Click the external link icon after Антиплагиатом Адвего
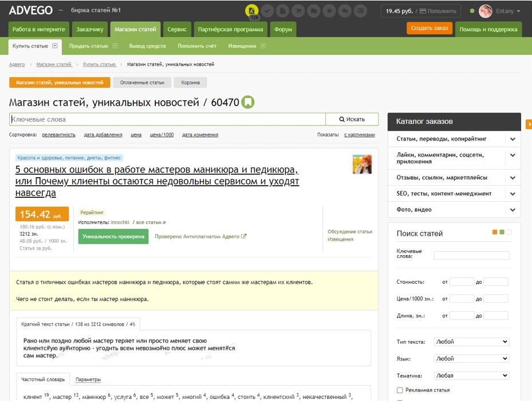Screen dimensions: 532x403 click(243, 236)
